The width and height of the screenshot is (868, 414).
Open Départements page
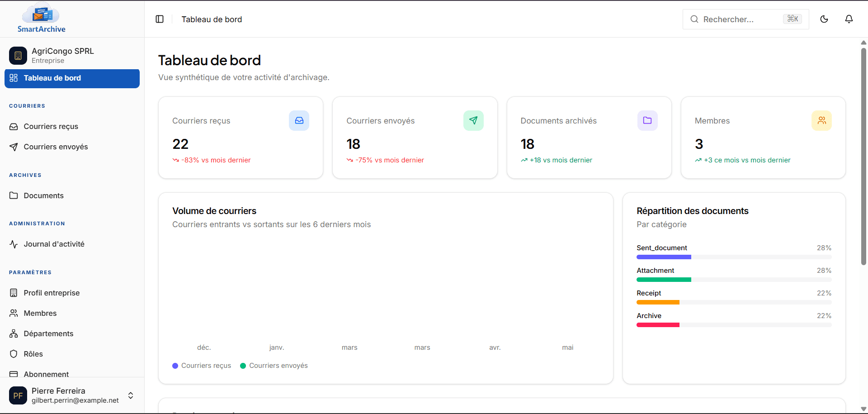pos(72,333)
